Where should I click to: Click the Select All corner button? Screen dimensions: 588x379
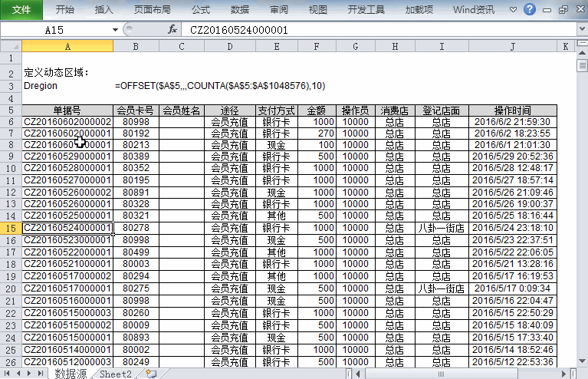click(x=11, y=47)
